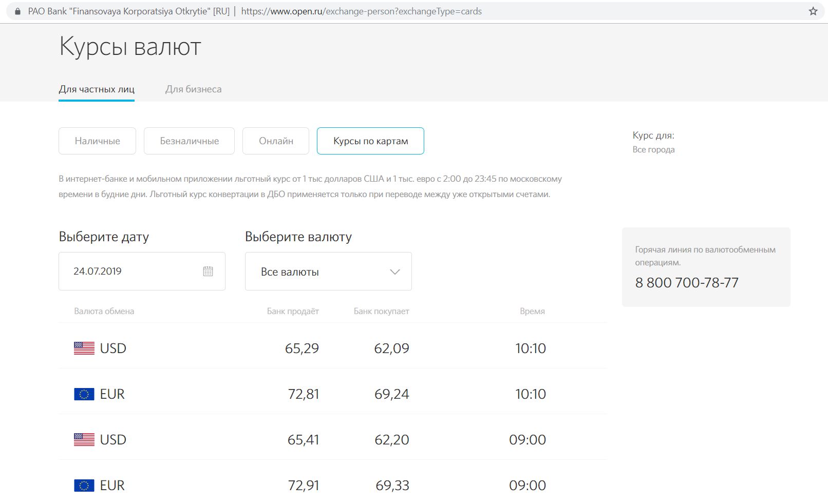Click the bookmark star icon in address bar
Screen dimensions: 828x504
[x=813, y=11]
